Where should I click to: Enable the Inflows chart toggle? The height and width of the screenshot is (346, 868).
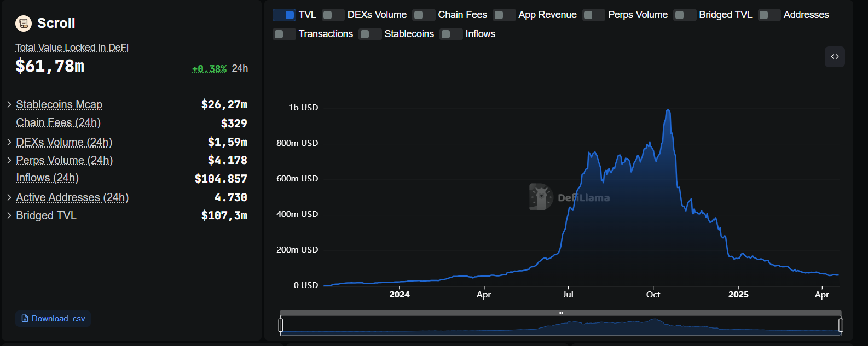[x=451, y=34]
